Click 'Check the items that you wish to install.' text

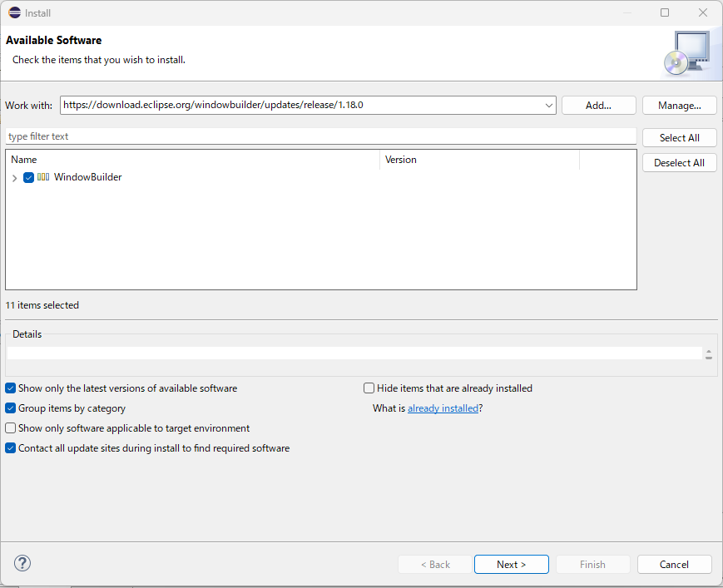(99, 60)
